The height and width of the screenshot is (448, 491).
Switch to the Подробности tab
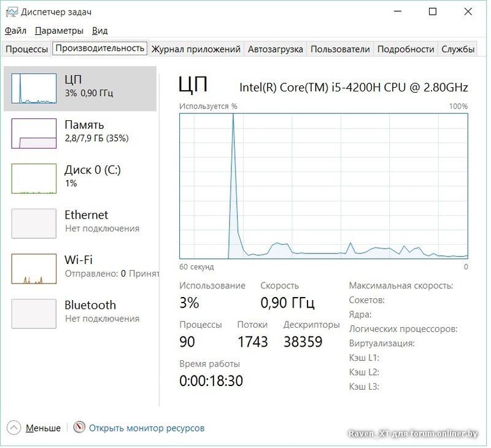click(406, 49)
